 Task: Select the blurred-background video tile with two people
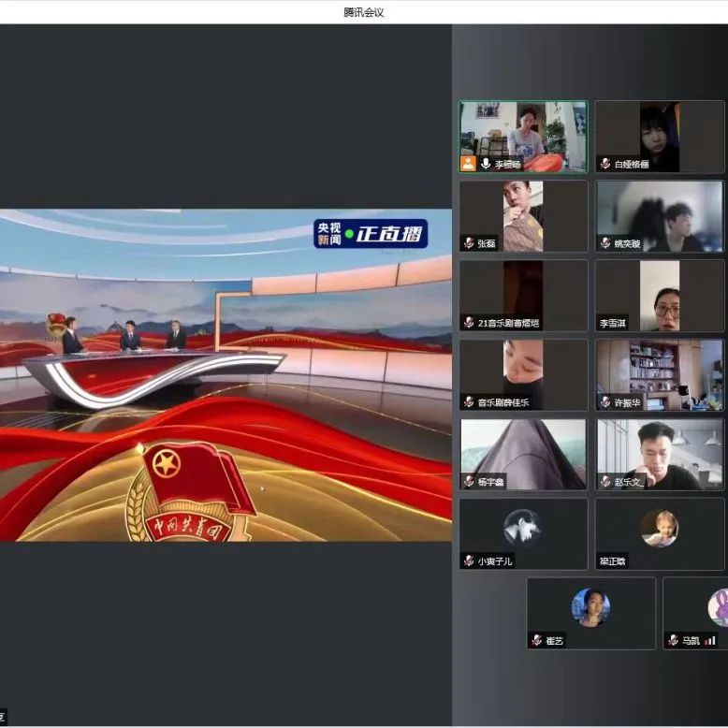(x=660, y=216)
